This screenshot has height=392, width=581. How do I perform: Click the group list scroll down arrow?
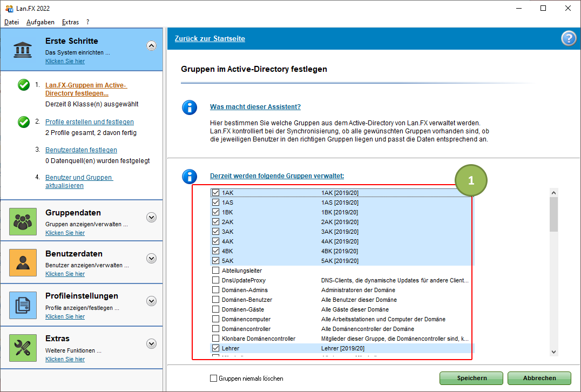pyautogui.click(x=553, y=352)
